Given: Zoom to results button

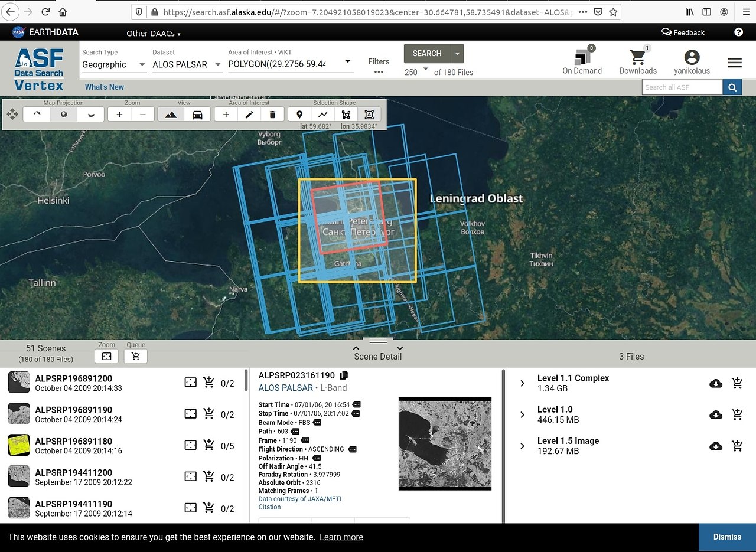Looking at the screenshot, I should (x=106, y=356).
